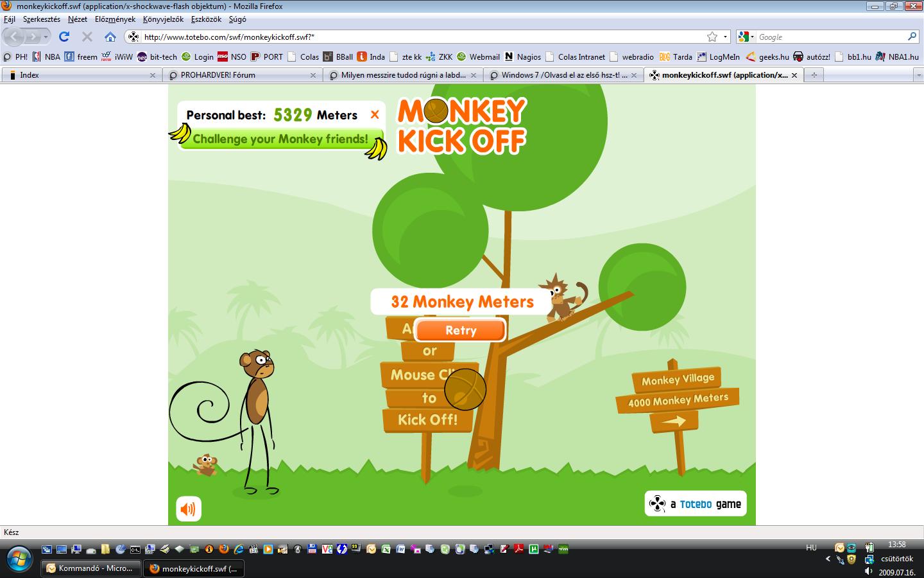
Task: Open the Inda bookmark
Action: 372,57
